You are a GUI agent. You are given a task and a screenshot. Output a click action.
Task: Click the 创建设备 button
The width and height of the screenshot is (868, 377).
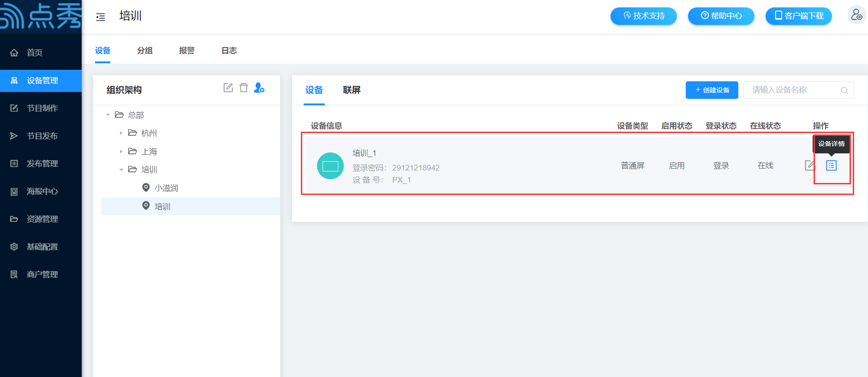(712, 90)
